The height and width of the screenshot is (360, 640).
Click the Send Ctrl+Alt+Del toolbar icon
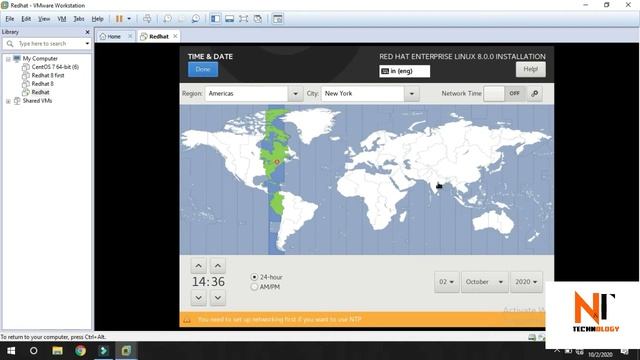tap(147, 19)
